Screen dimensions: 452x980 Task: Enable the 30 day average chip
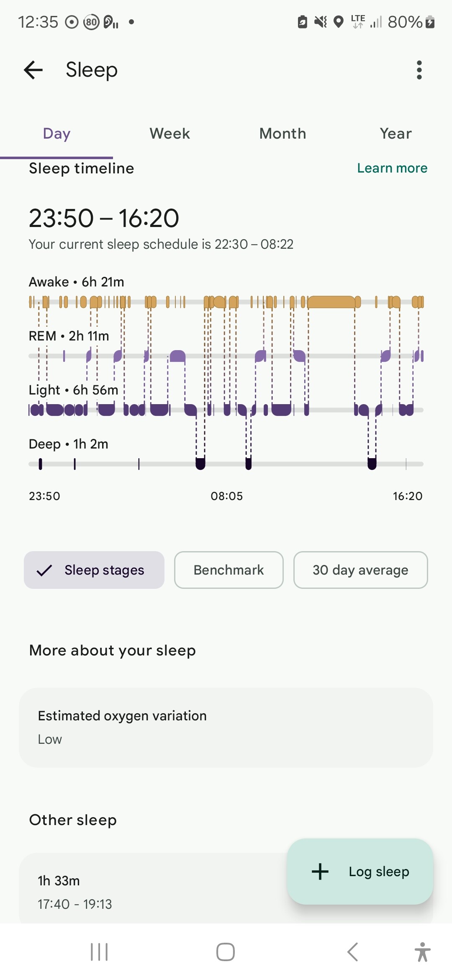[x=360, y=570]
